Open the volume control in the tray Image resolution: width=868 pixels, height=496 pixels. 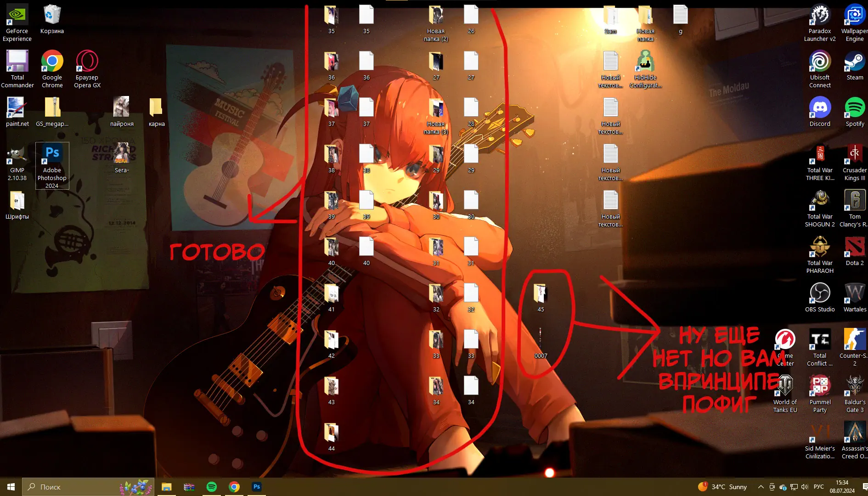pos(804,487)
